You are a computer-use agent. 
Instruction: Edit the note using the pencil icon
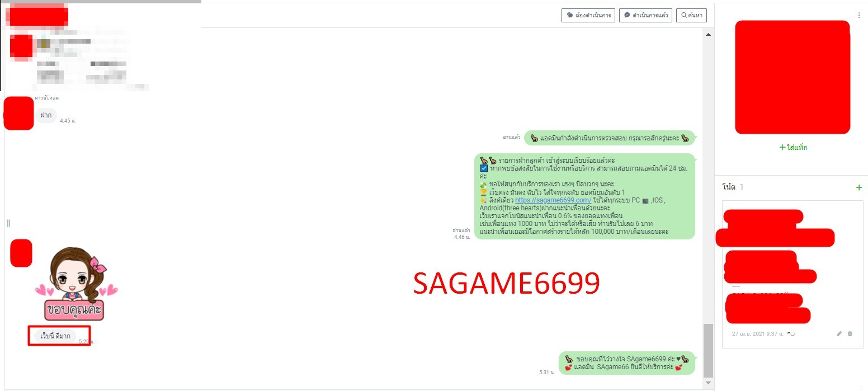coord(839,334)
